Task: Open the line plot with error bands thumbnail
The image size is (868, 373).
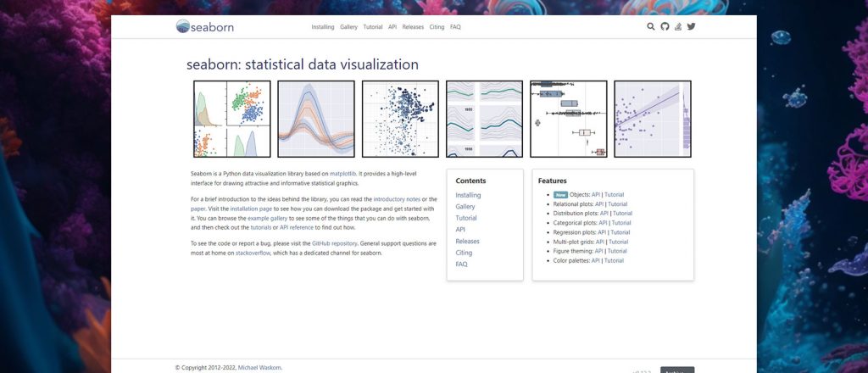Action: [316, 119]
